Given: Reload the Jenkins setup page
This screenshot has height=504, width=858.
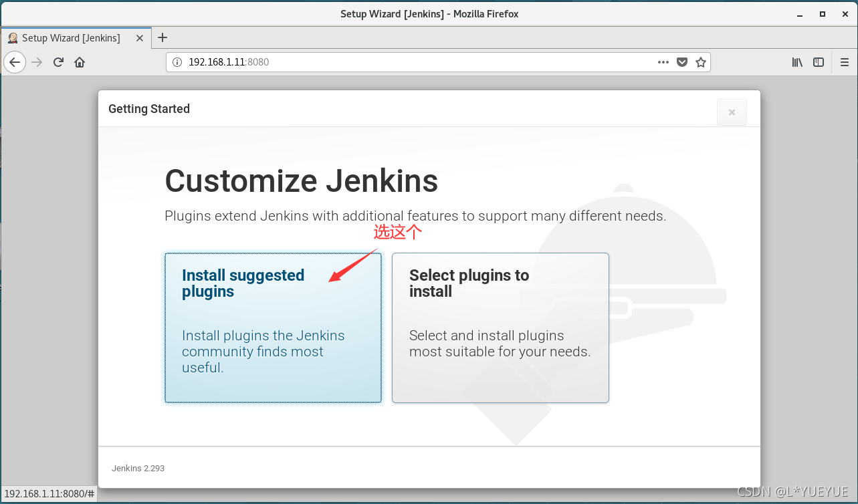Looking at the screenshot, I should click(x=58, y=62).
